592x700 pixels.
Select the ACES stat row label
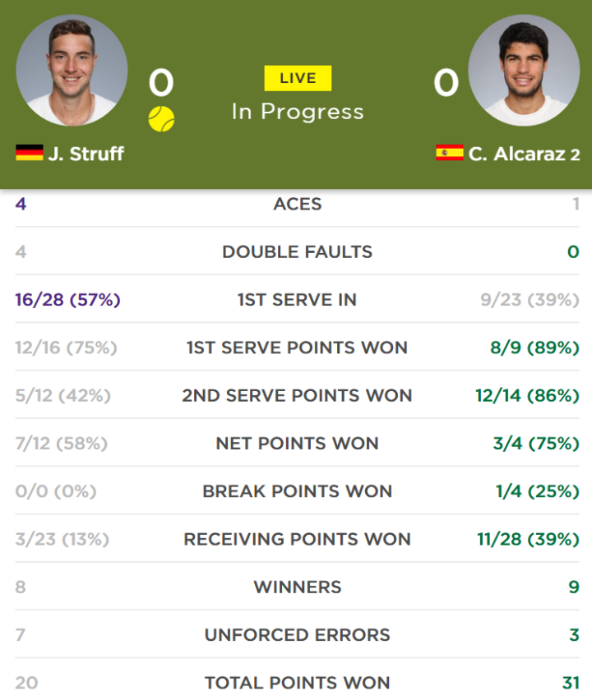point(298,204)
